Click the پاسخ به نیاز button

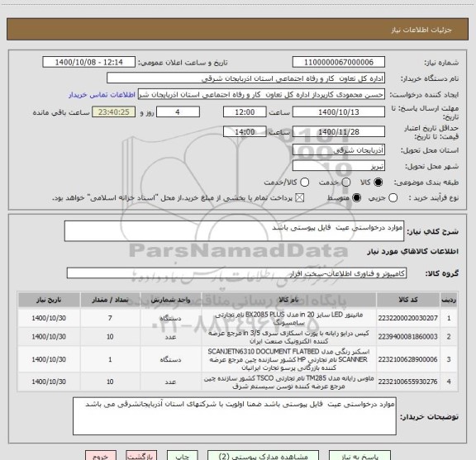point(359,456)
